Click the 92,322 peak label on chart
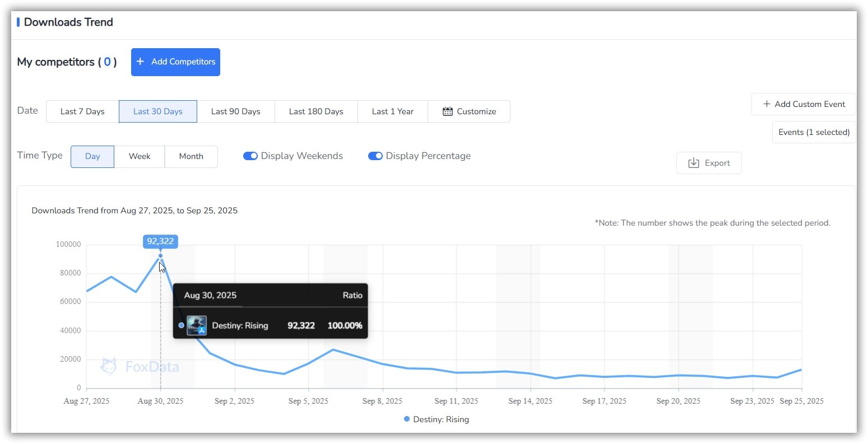Viewport: 868px width, 444px height. point(160,241)
